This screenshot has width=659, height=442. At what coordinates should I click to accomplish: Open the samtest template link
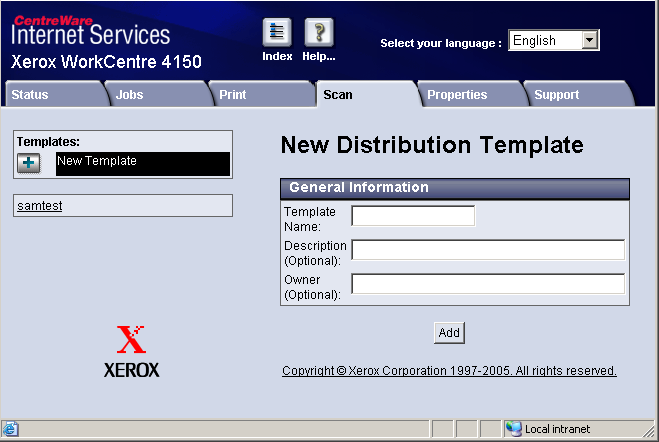40,206
